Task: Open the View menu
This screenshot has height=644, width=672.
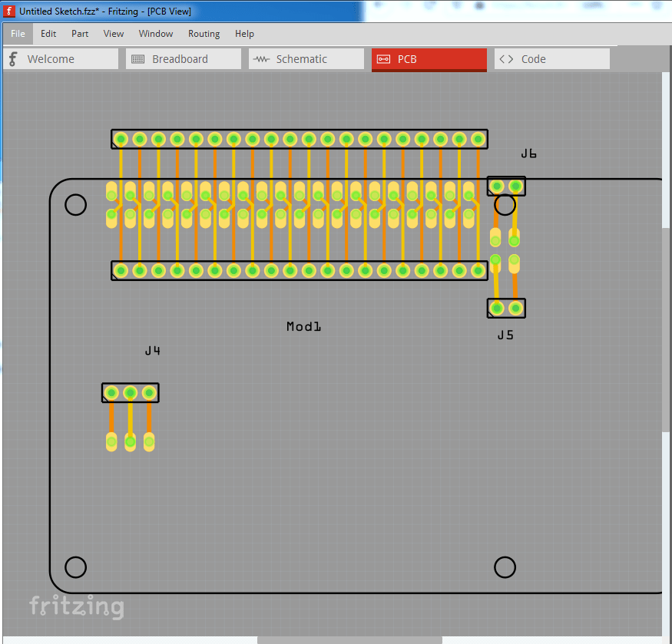Action: pos(114,34)
